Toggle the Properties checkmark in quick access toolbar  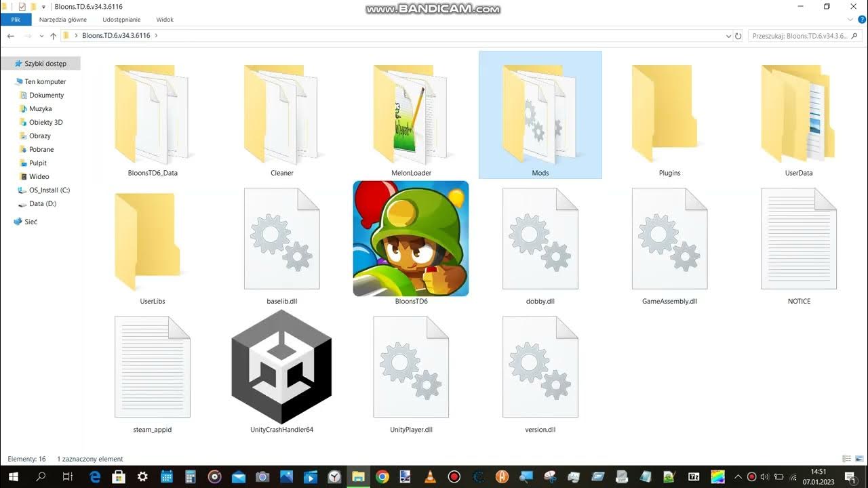pyautogui.click(x=22, y=6)
